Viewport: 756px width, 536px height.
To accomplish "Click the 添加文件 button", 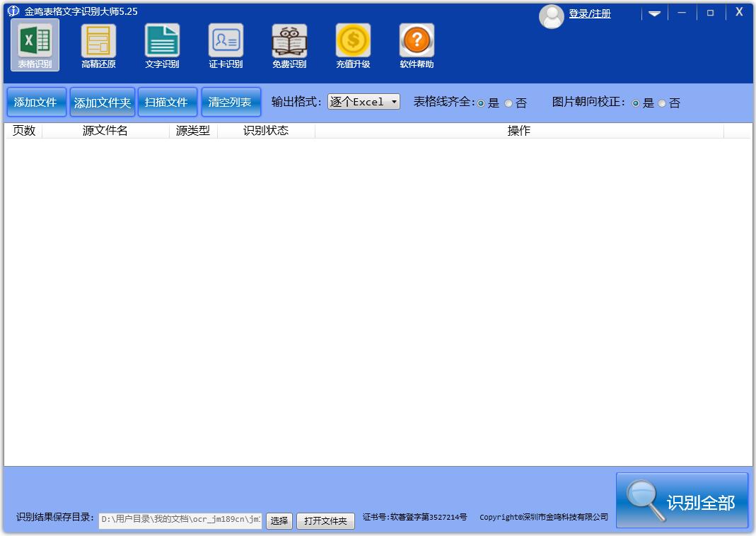I will point(36,102).
